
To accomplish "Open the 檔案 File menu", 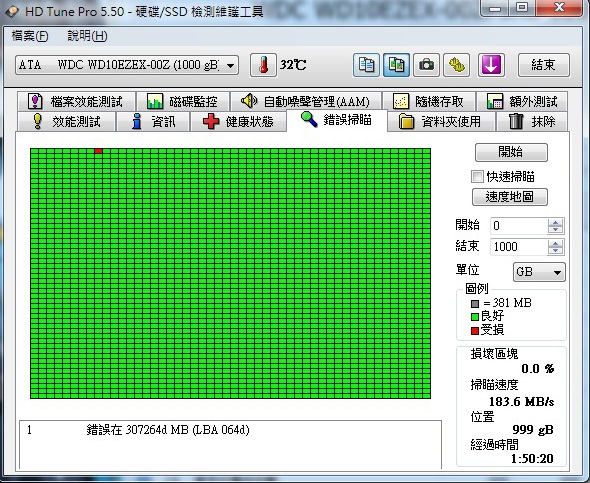I will pyautogui.click(x=30, y=36).
